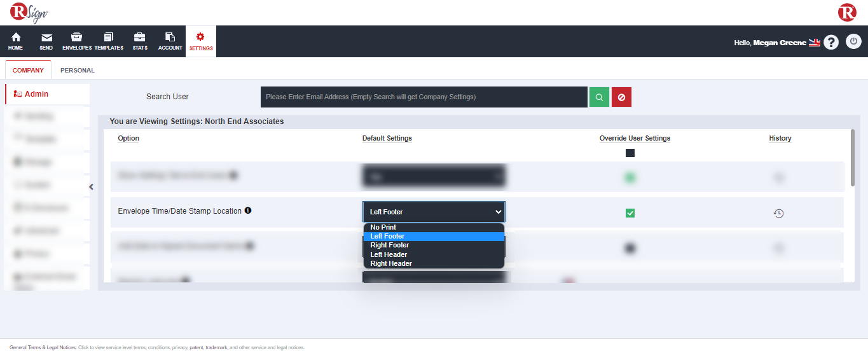The width and height of the screenshot is (868, 353).
Task: Change language via UK flag icon
Action: tap(815, 43)
